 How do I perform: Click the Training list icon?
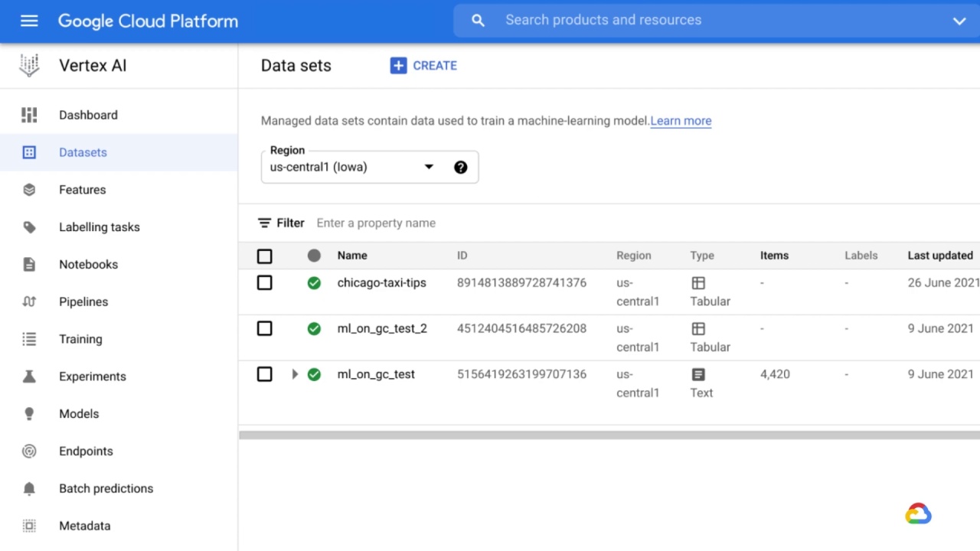(x=29, y=339)
